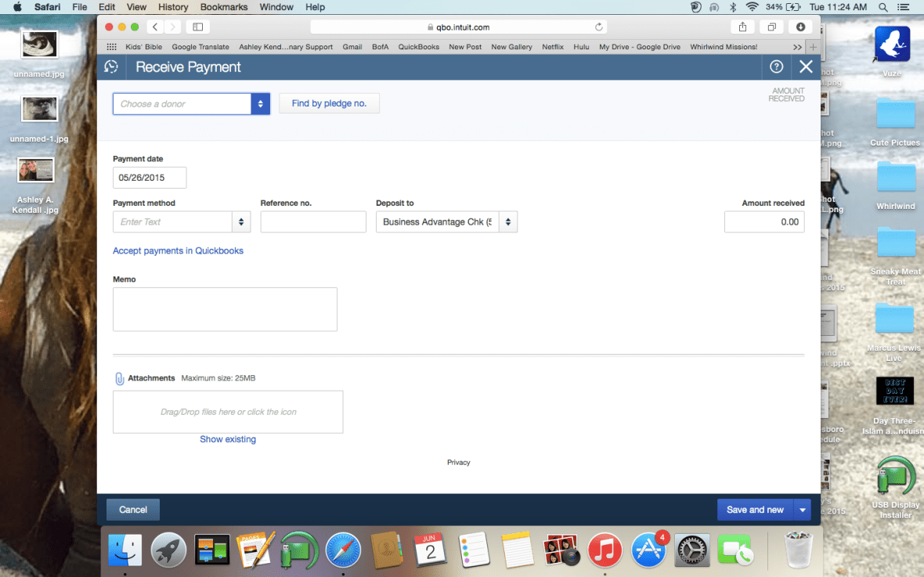Viewport: 924px width, 577px height.
Task: Click the Find by pledge no. button
Action: click(329, 103)
